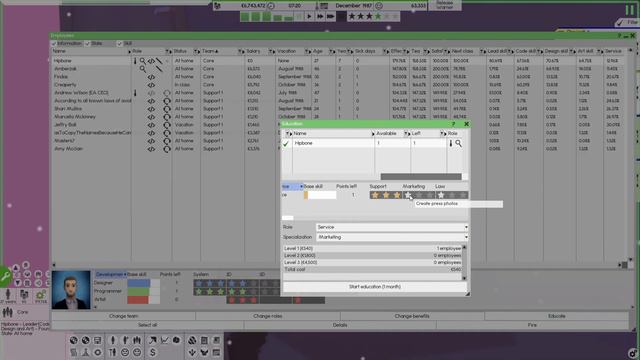Click the Select all button
The image size is (640, 360).
[x=147, y=325]
